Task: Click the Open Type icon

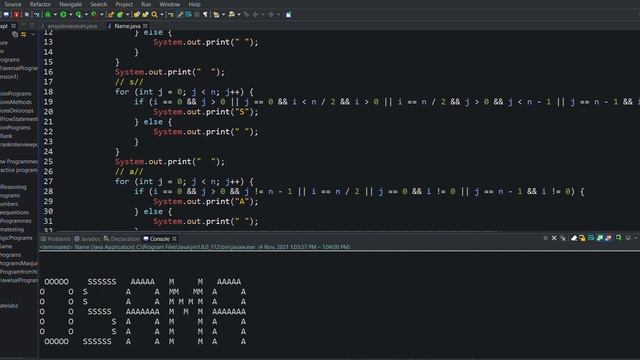Action: [136, 14]
